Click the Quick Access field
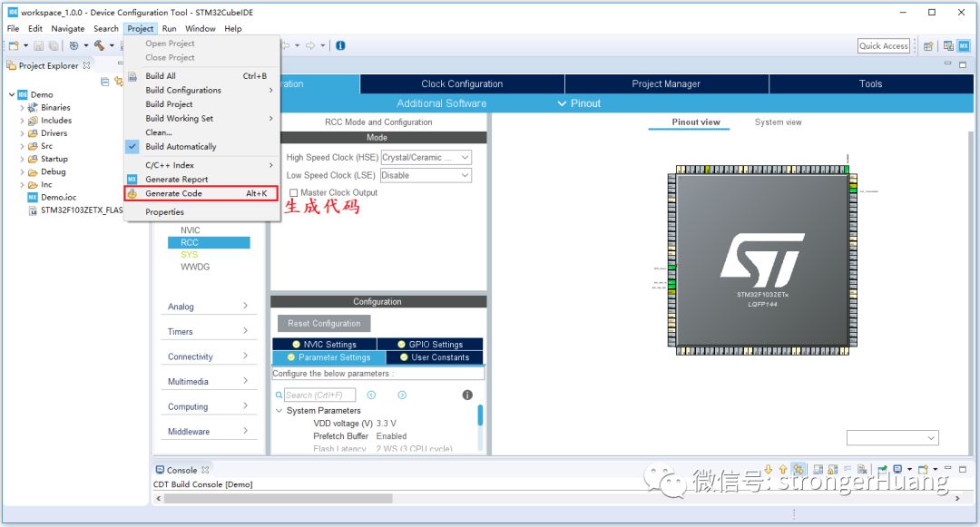This screenshot has height=527, width=980. click(884, 45)
